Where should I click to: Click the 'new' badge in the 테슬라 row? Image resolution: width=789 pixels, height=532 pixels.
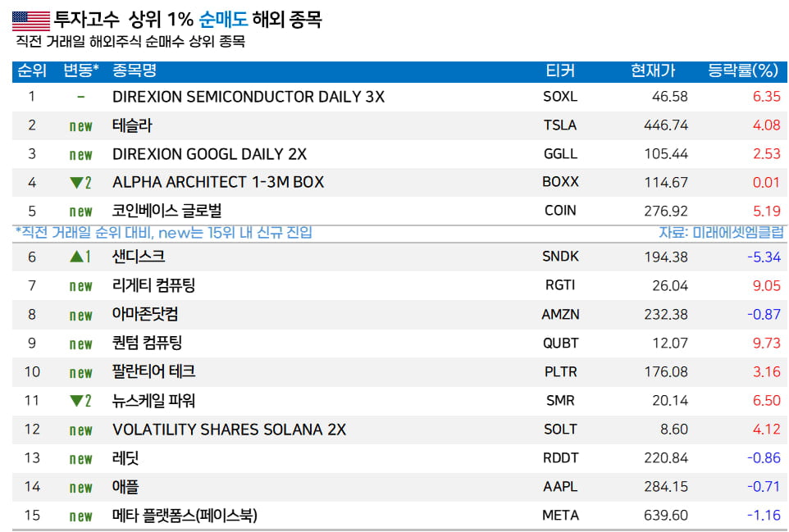pos(80,126)
